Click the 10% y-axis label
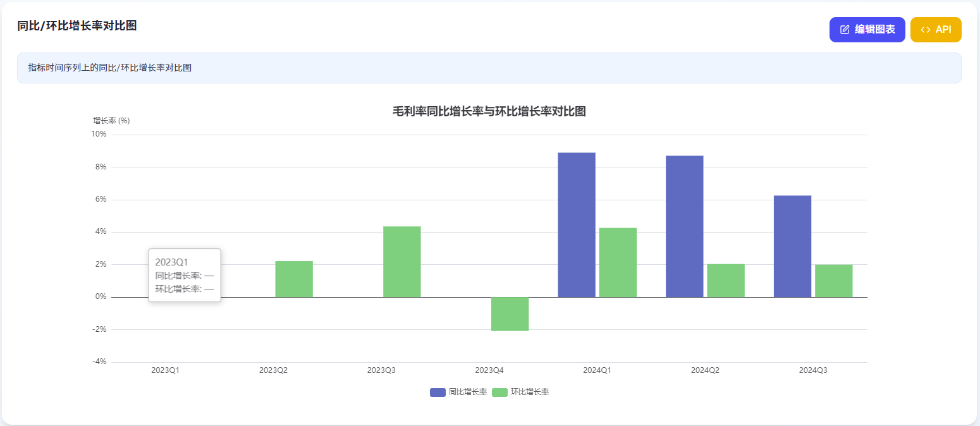The width and height of the screenshot is (980, 426). [x=99, y=135]
